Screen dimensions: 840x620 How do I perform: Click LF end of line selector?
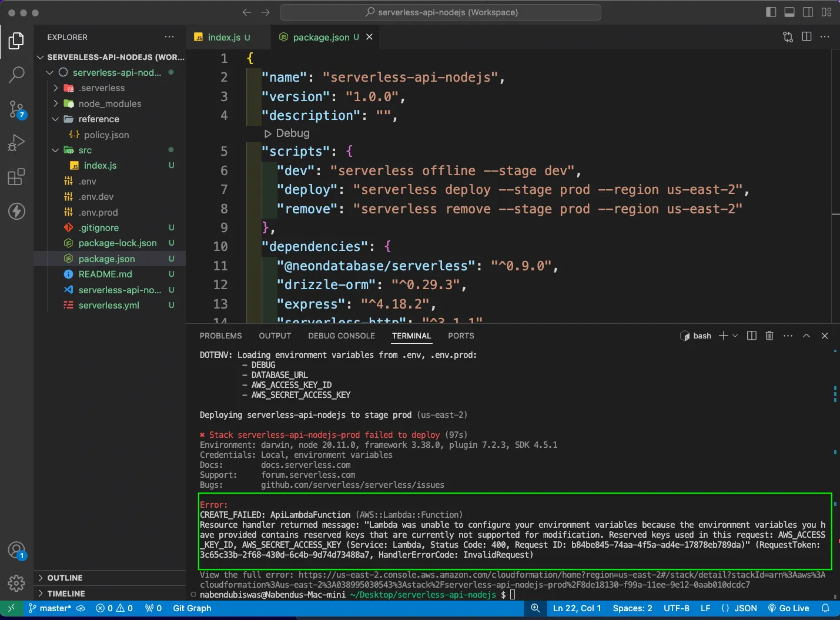(x=705, y=608)
